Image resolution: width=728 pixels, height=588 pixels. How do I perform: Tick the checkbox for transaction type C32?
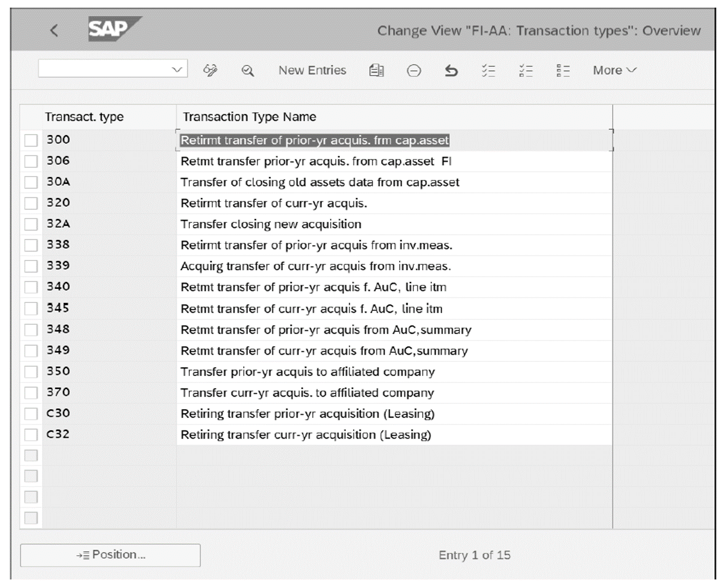[x=30, y=434]
